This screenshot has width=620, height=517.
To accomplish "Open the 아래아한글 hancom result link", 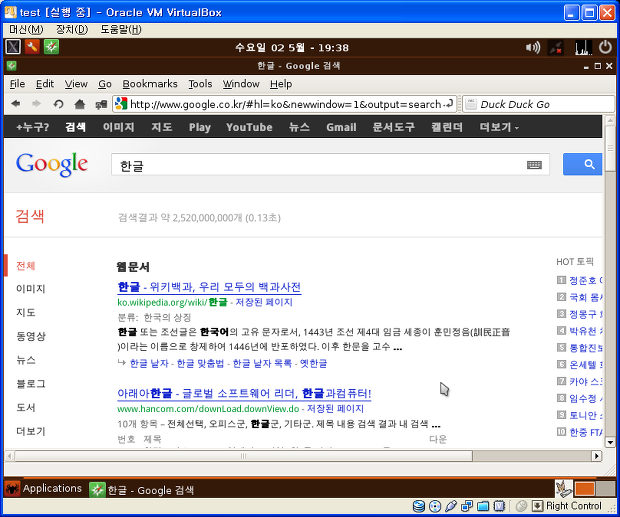I will 244,393.
